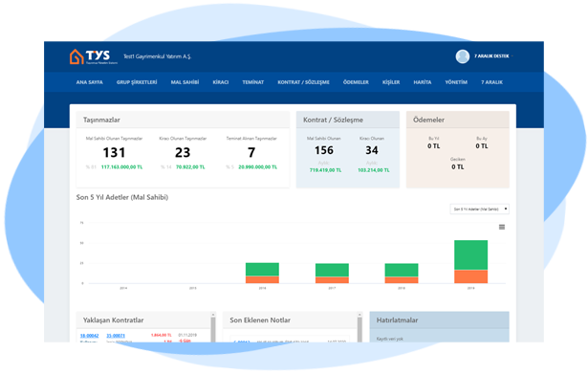This screenshot has width=588, height=375.
Task: Open ÖDEMELER menu
Action: coord(356,82)
